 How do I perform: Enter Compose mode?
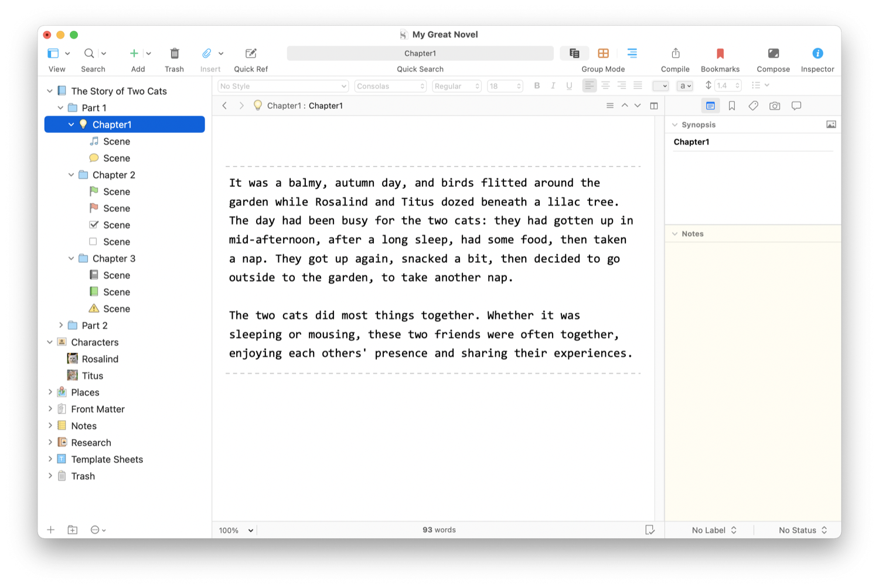click(x=773, y=54)
